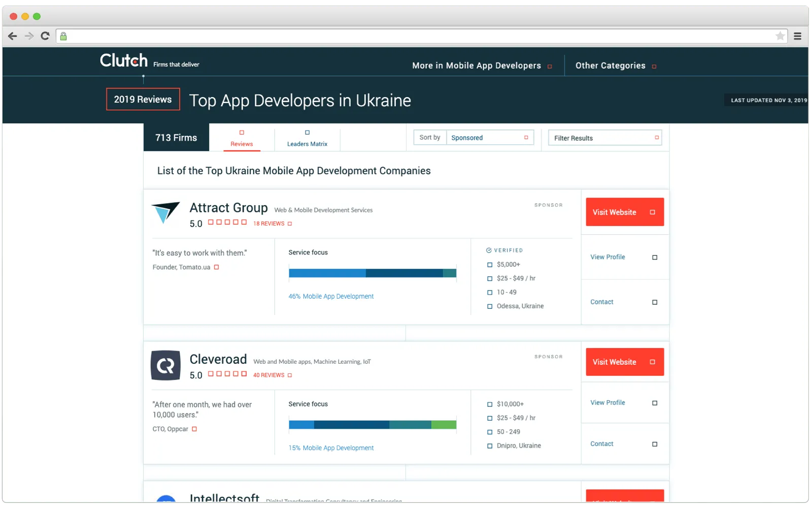The width and height of the screenshot is (812, 508).
Task: Click the browser address bar
Action: pos(421,36)
